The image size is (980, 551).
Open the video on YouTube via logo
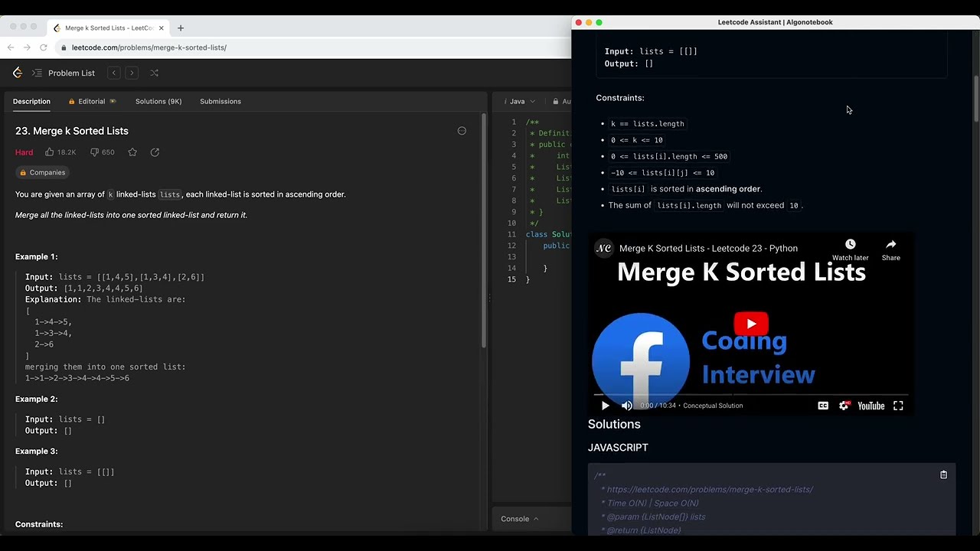pos(871,406)
